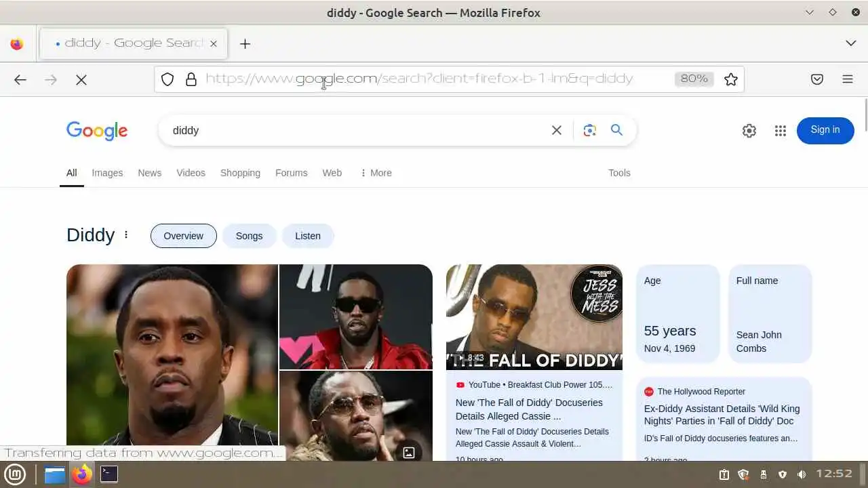
Task: Select the All results tab
Action: pos(71,173)
